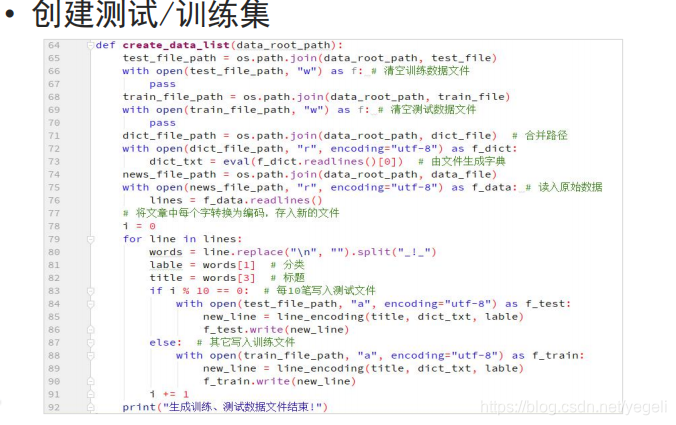676x425 pixels.
Task: Click the comment 清空测试数据文件
Action: 433,109
